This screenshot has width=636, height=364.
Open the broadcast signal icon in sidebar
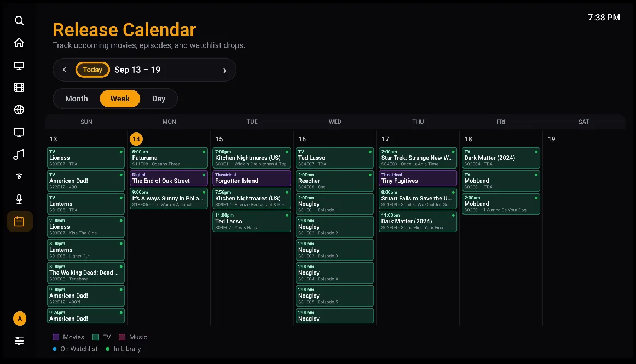19,176
